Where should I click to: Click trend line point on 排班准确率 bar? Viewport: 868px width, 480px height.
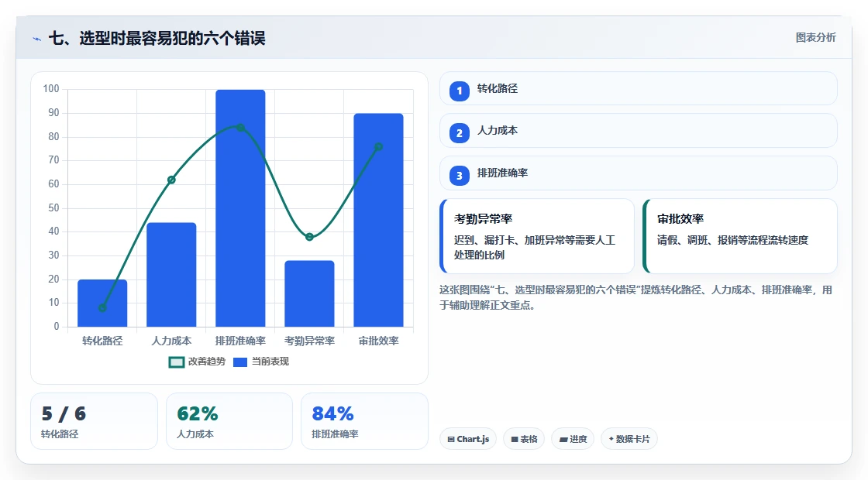[x=240, y=128]
